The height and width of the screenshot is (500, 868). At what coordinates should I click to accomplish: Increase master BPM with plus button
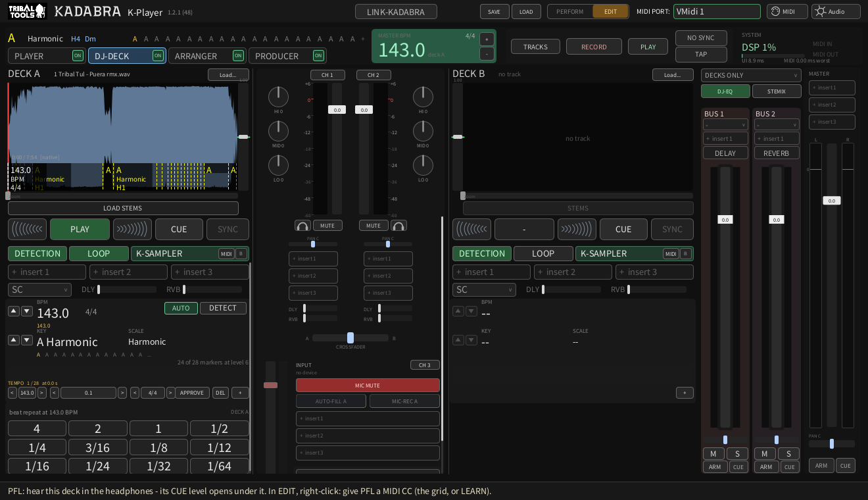[487, 39]
